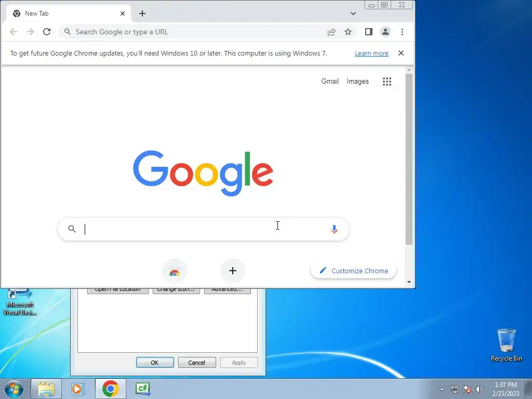Open the Recycle Bin desktop icon

tap(506, 345)
